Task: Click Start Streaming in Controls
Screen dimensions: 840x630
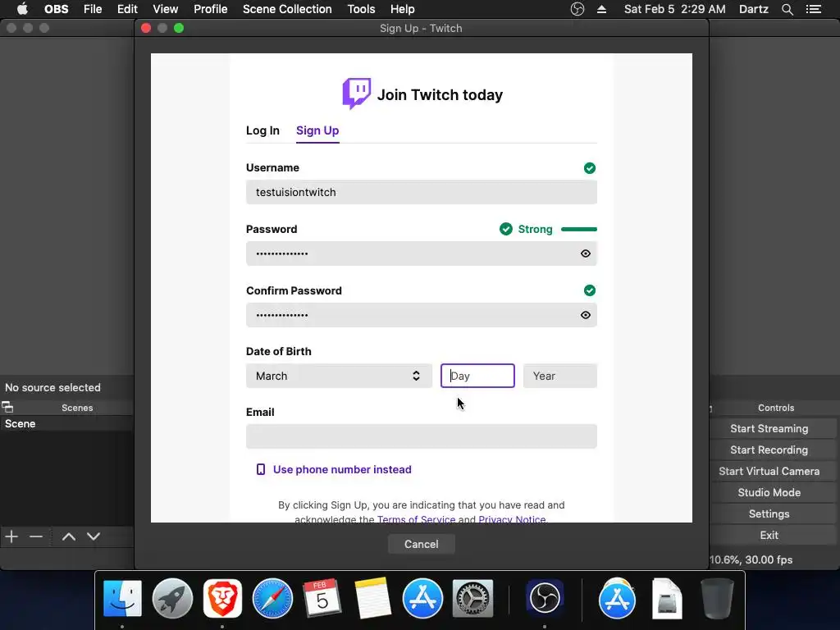Action: click(769, 428)
